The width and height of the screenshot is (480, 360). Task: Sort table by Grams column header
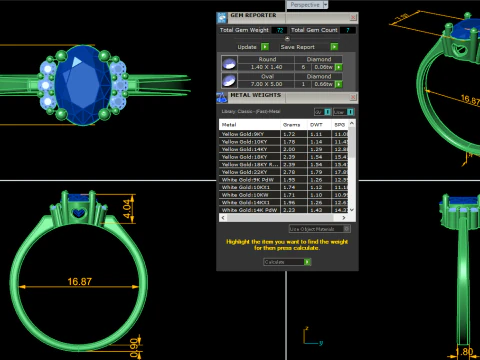coord(294,125)
